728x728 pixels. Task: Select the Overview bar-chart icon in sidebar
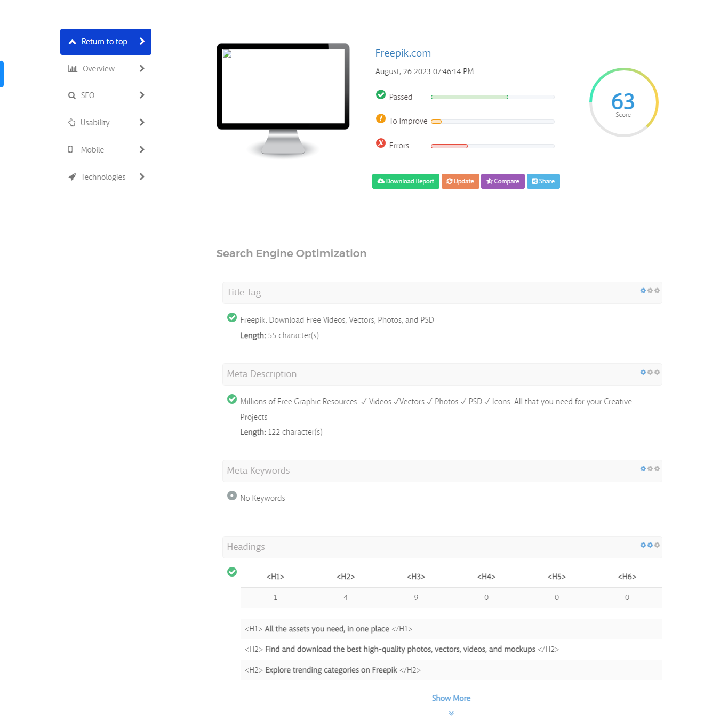[x=73, y=68]
